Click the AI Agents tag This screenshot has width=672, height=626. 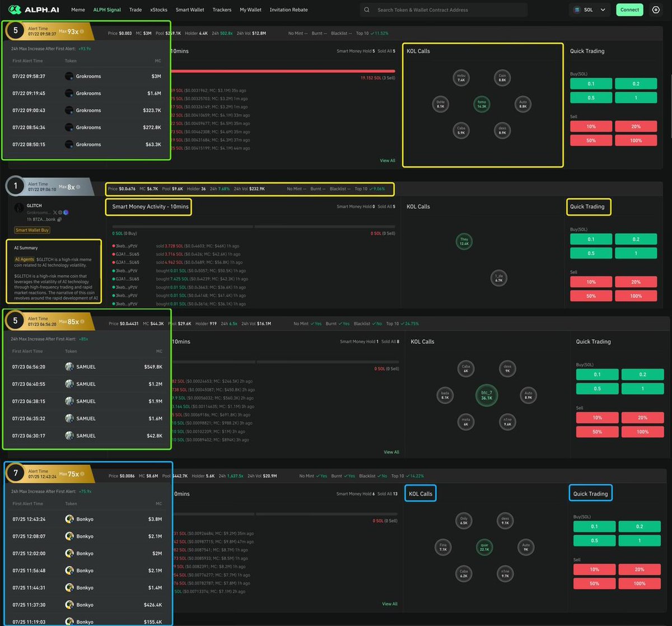24,260
